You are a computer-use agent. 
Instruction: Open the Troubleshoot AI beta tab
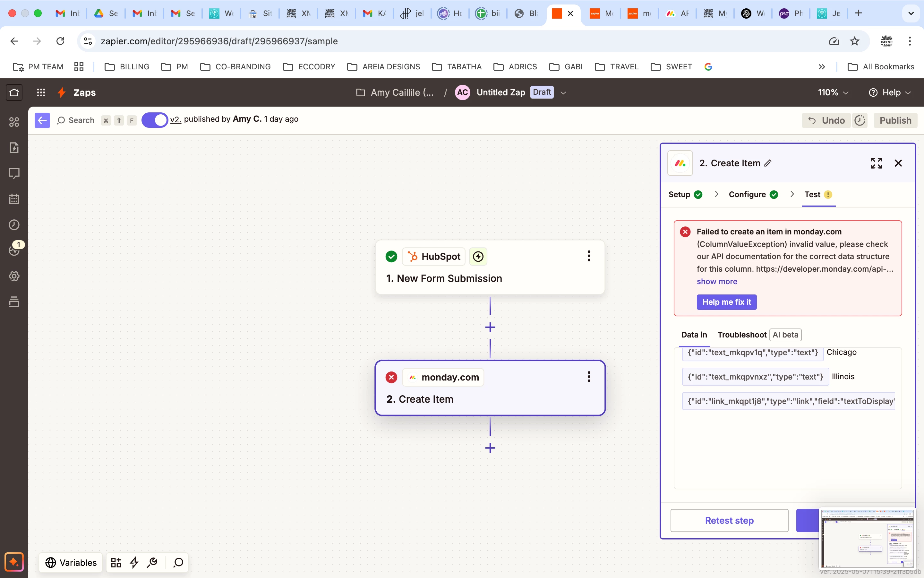click(759, 335)
